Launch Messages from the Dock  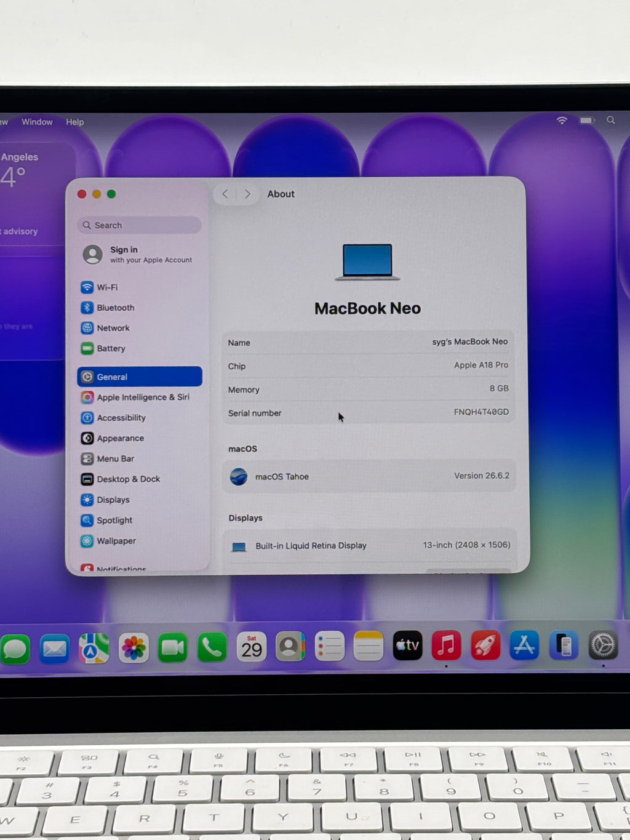16,648
